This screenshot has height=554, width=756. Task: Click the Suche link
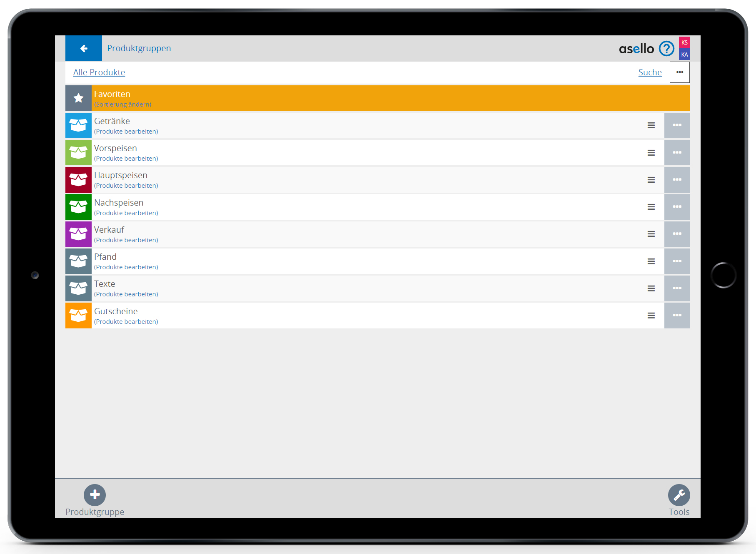(650, 72)
